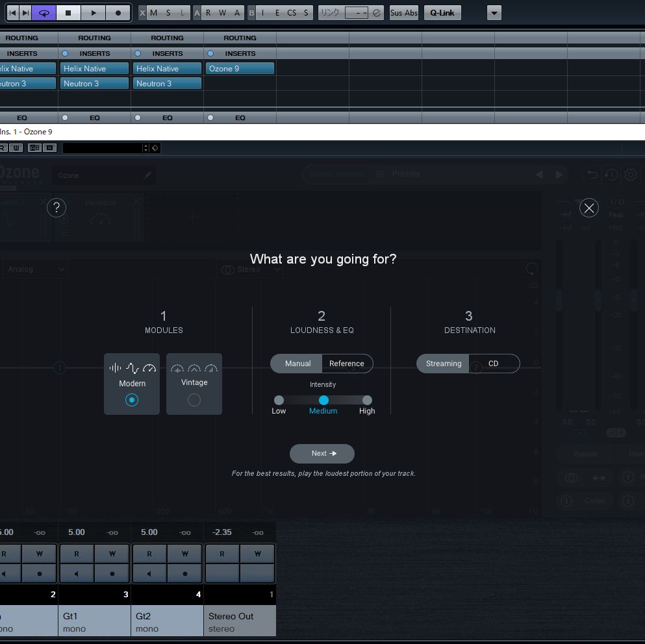Select the Stereo Out channel name
645x644 pixels.
(x=231, y=616)
